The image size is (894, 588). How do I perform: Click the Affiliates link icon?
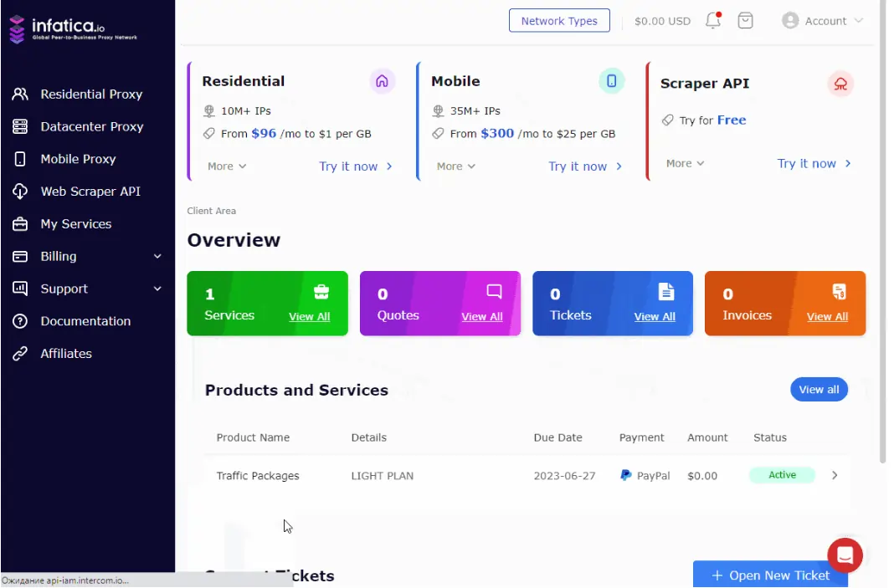(20, 353)
